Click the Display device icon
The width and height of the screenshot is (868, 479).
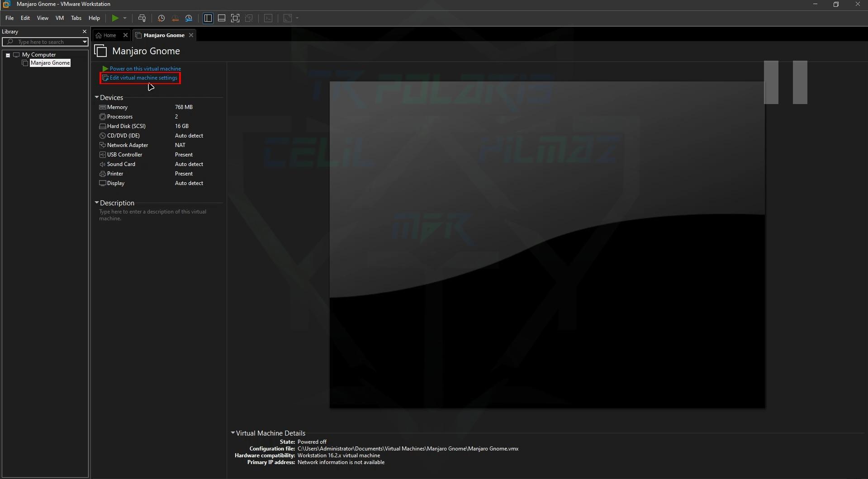click(103, 183)
